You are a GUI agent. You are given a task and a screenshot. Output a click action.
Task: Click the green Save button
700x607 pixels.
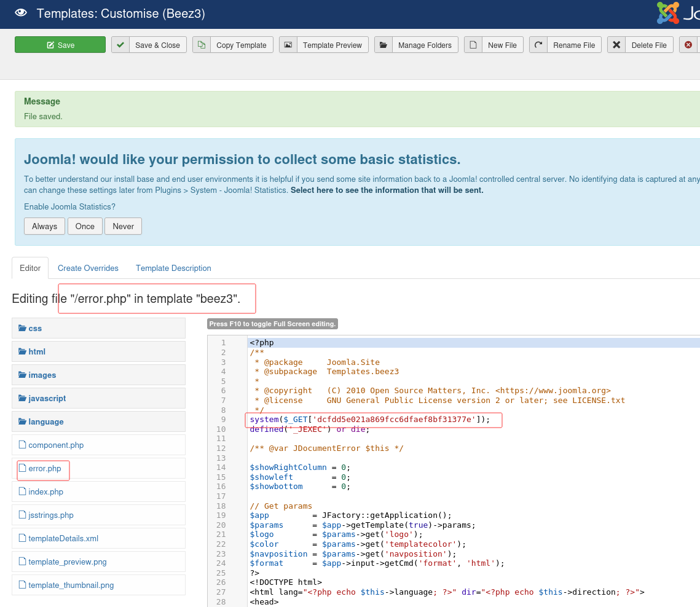60,45
